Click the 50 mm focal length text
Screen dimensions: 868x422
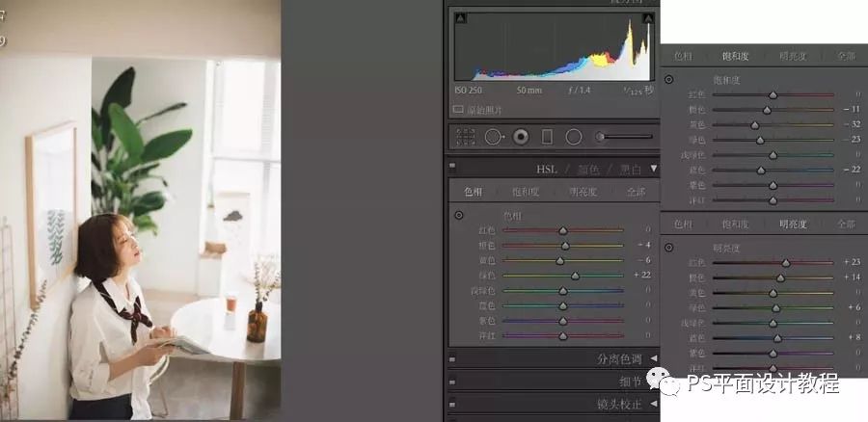click(529, 91)
